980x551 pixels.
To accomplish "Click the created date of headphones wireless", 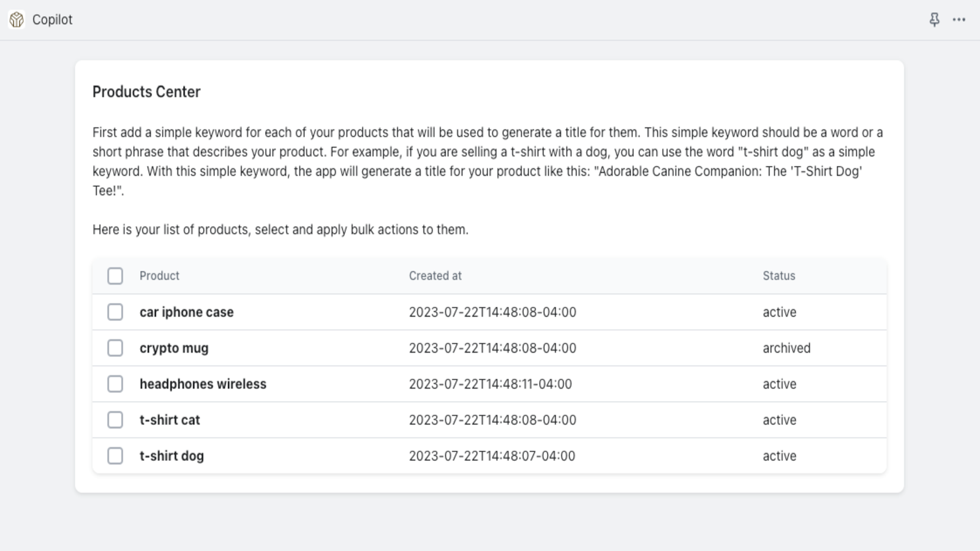I will click(x=490, y=384).
